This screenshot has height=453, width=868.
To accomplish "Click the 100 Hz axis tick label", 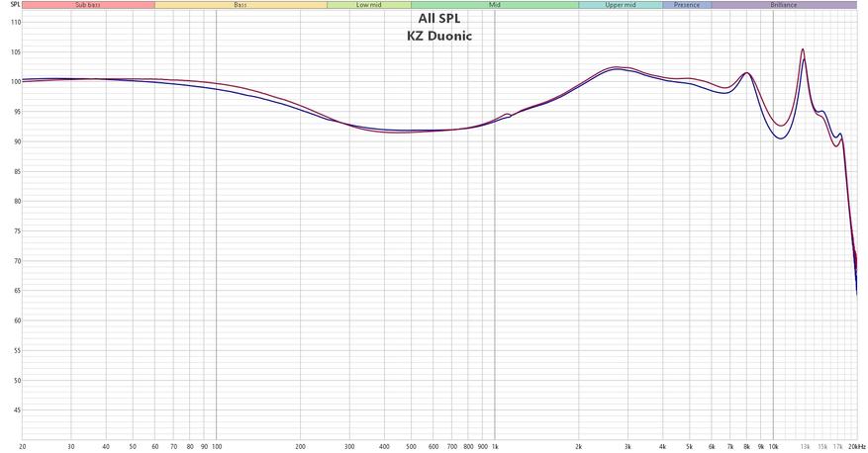I will pyautogui.click(x=217, y=446).
